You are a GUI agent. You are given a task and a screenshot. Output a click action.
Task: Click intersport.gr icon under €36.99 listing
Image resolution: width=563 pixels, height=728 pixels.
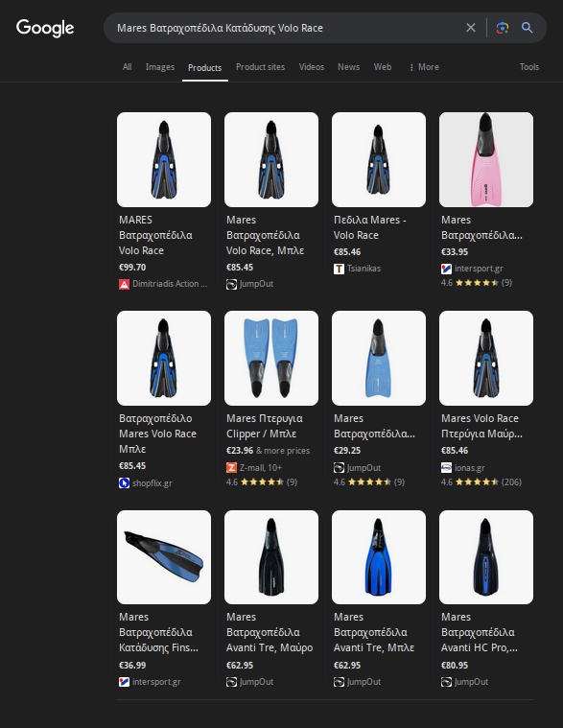click(x=124, y=682)
